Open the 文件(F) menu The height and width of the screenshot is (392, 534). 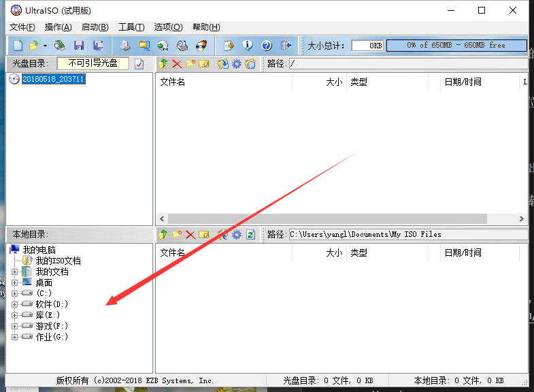(x=22, y=27)
